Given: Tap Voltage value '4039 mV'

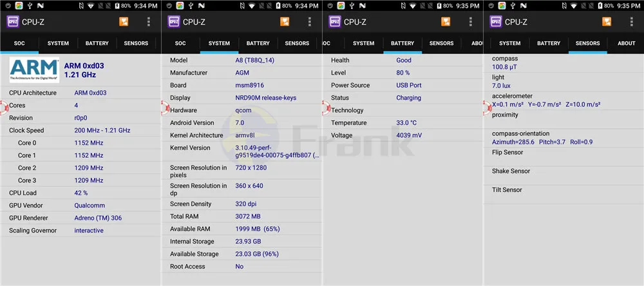Looking at the screenshot, I should pos(409,135).
